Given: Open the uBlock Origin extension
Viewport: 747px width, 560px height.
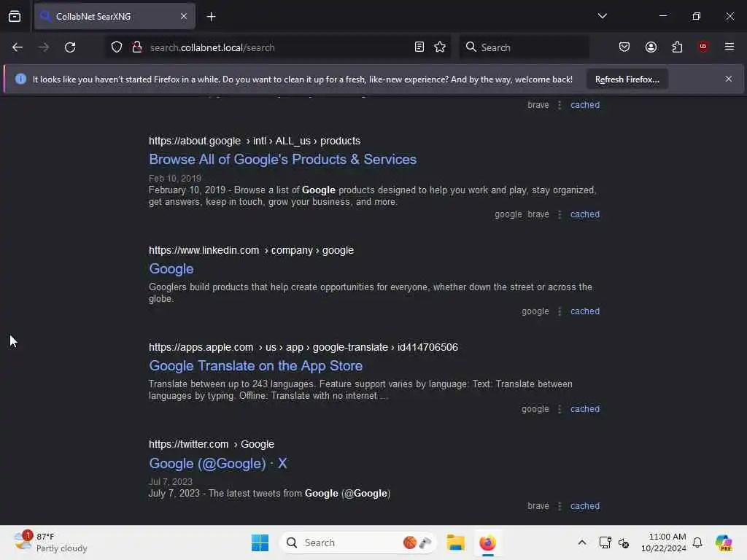Looking at the screenshot, I should click(x=703, y=47).
